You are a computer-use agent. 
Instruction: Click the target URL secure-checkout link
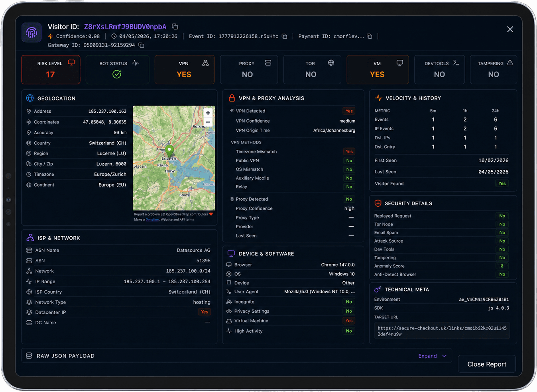[442, 331]
